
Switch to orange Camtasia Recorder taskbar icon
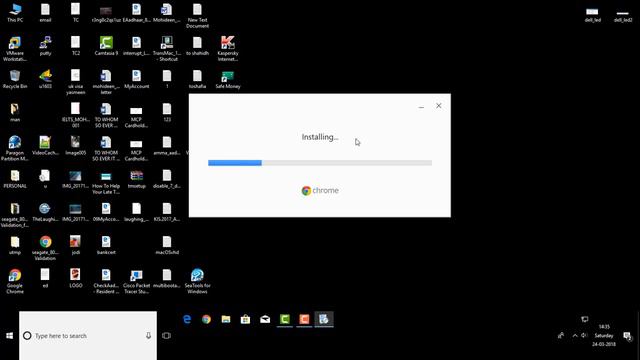coord(304,319)
